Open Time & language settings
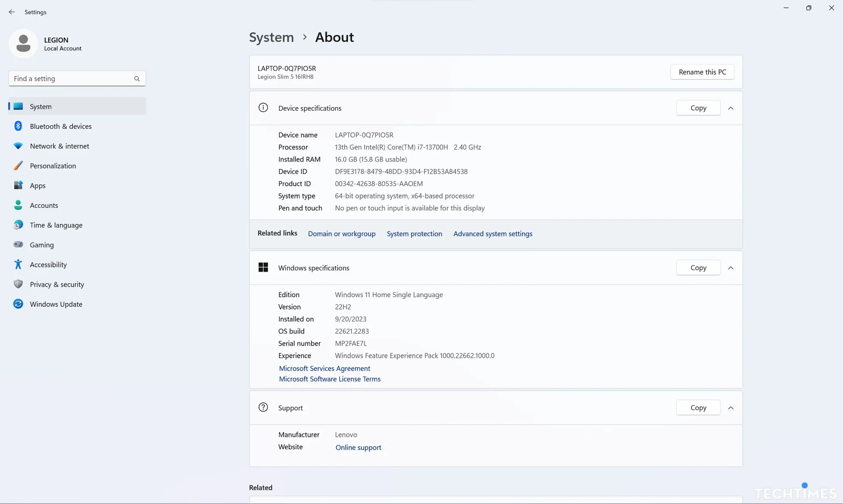Viewport: 843px width, 504px height. click(77, 225)
